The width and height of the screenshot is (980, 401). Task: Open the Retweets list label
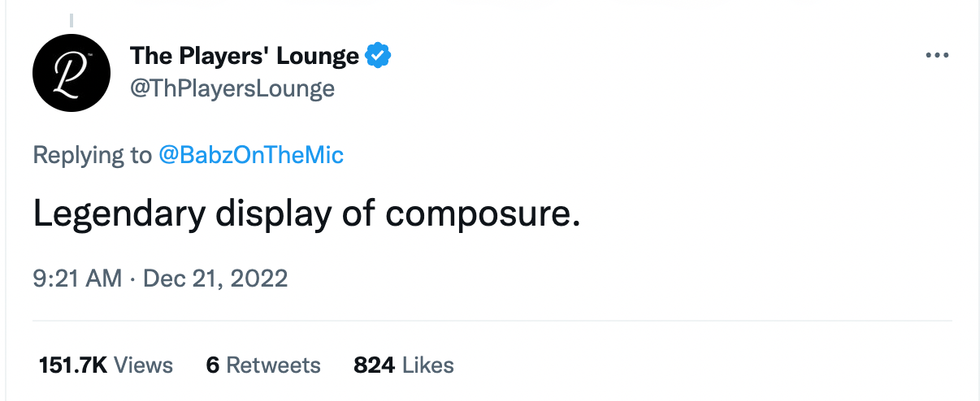[273, 365]
